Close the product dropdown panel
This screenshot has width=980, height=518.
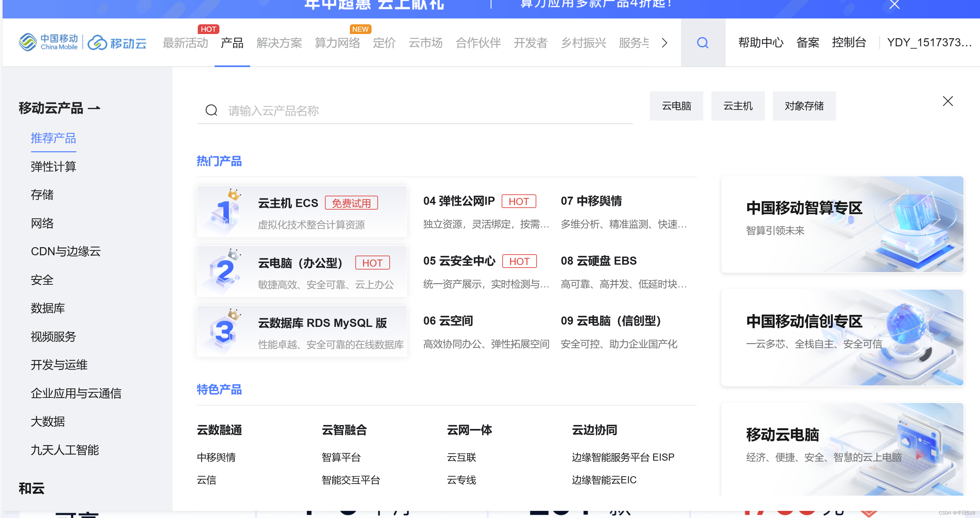(948, 101)
